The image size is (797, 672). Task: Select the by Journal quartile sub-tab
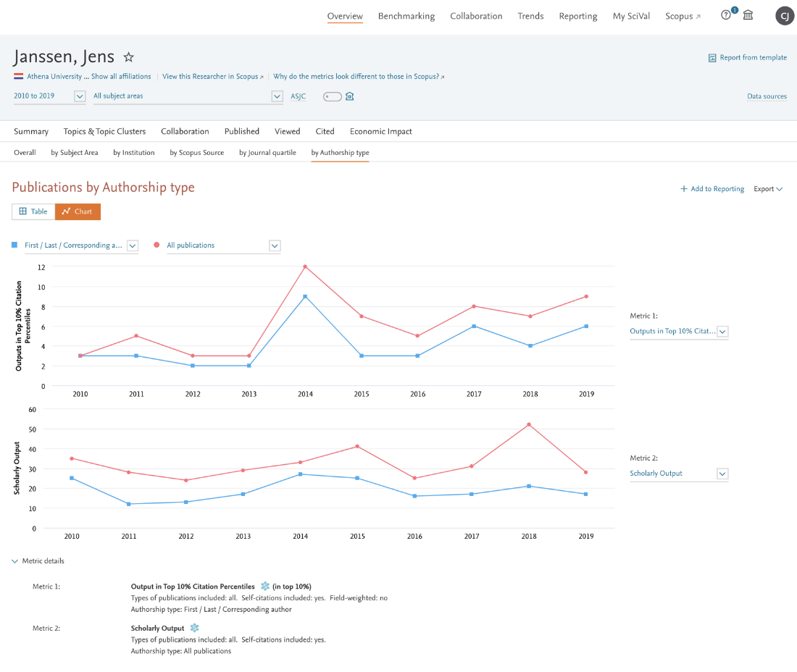[x=267, y=152]
